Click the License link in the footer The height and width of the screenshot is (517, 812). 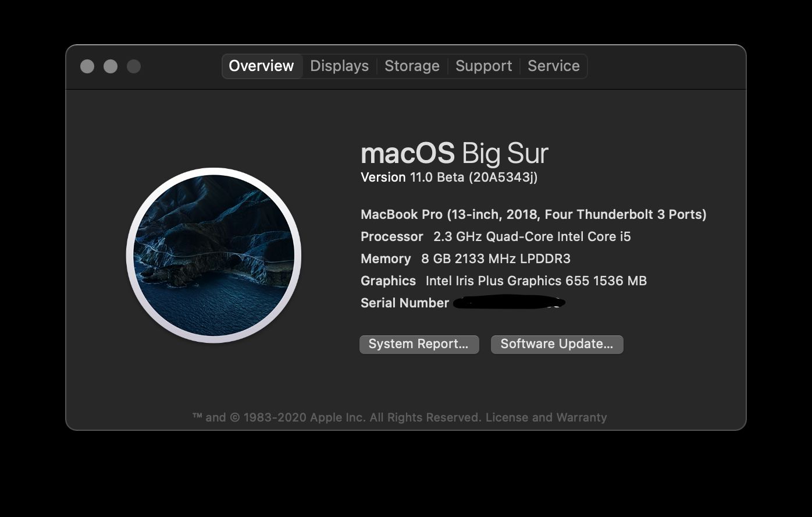coord(508,417)
